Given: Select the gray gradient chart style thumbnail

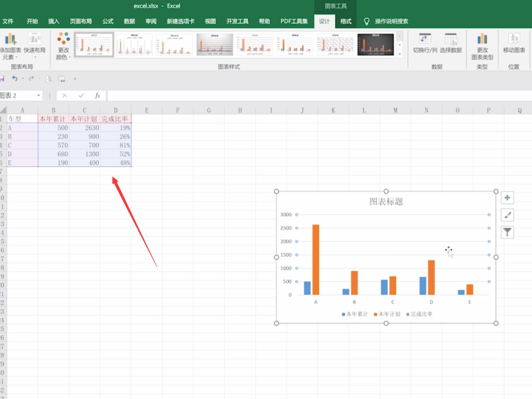Looking at the screenshot, I should pos(215,45).
